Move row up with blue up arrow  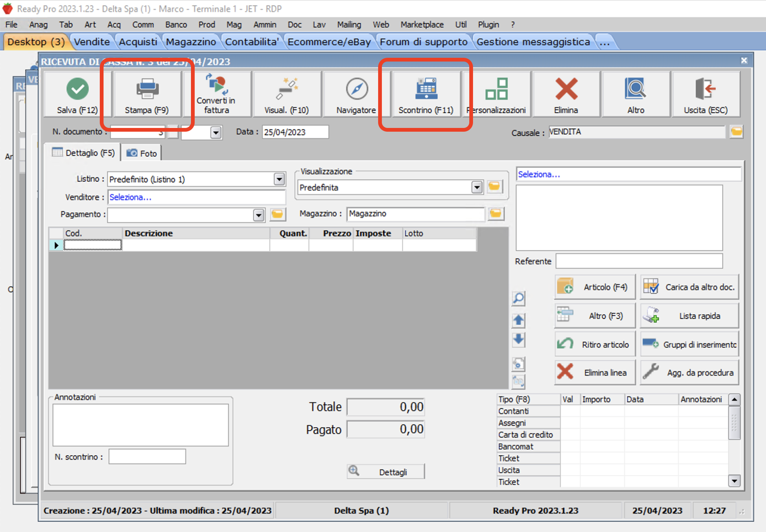pyautogui.click(x=518, y=320)
